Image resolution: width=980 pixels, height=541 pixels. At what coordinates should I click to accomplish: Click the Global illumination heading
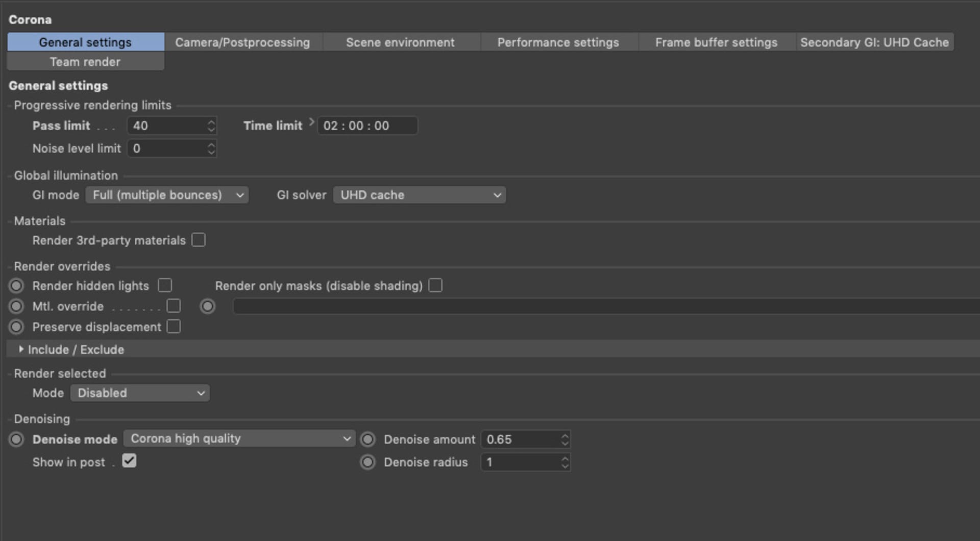(x=66, y=176)
